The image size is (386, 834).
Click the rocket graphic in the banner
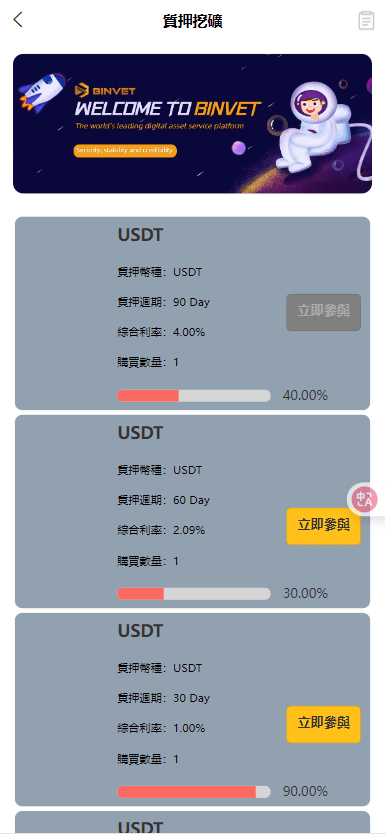point(40,93)
